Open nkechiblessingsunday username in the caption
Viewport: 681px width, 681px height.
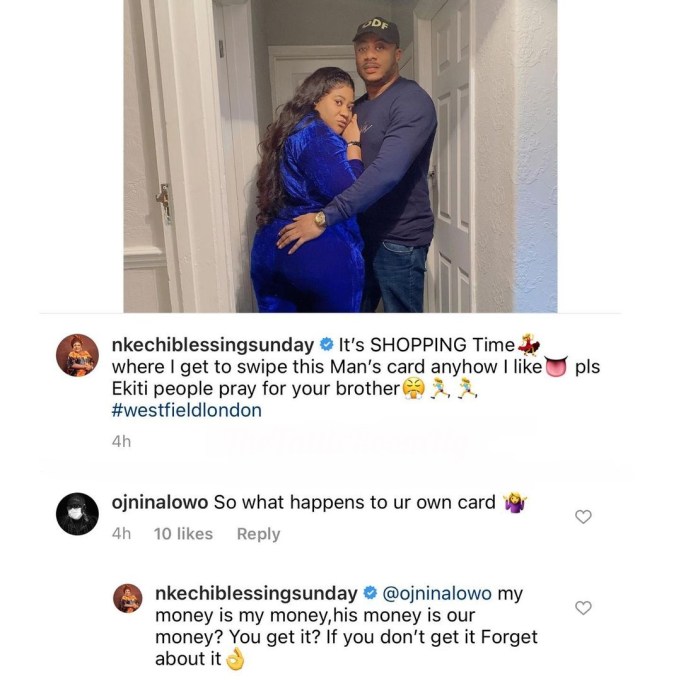[x=209, y=346]
